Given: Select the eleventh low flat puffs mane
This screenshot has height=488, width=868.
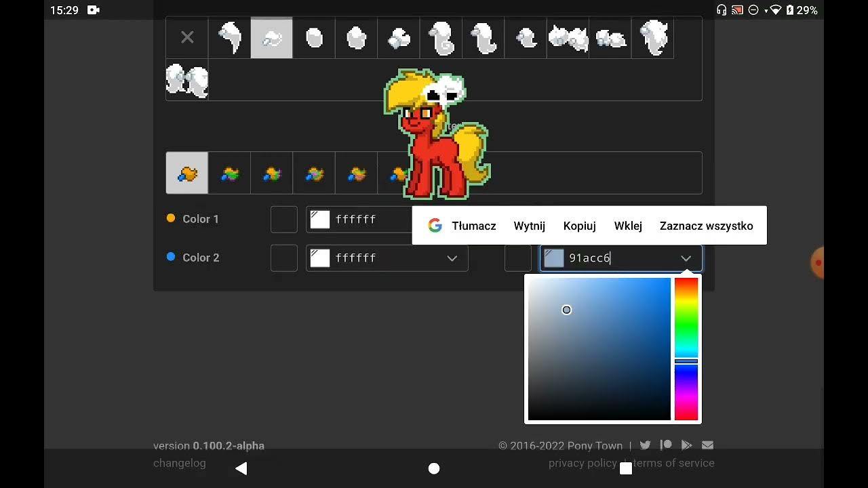Looking at the screenshot, I should click(610, 37).
